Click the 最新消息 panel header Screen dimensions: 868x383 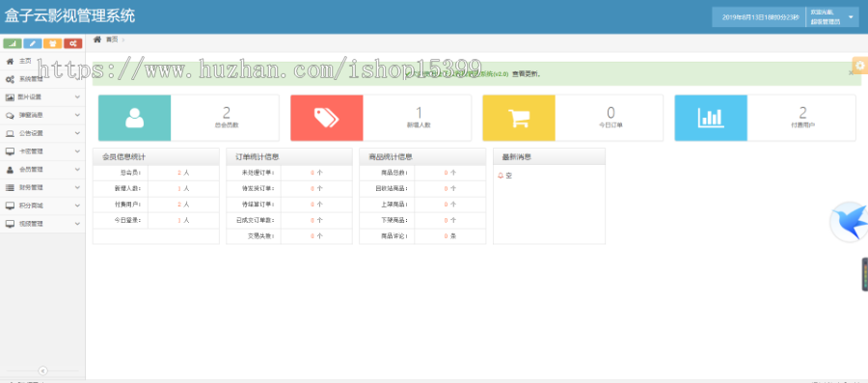tap(549, 157)
